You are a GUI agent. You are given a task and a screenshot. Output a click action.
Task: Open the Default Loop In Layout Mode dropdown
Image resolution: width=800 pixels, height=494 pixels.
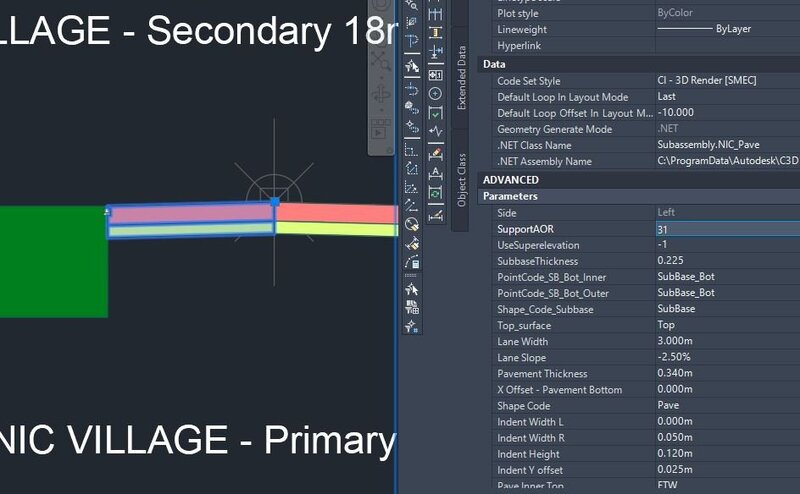(728, 96)
